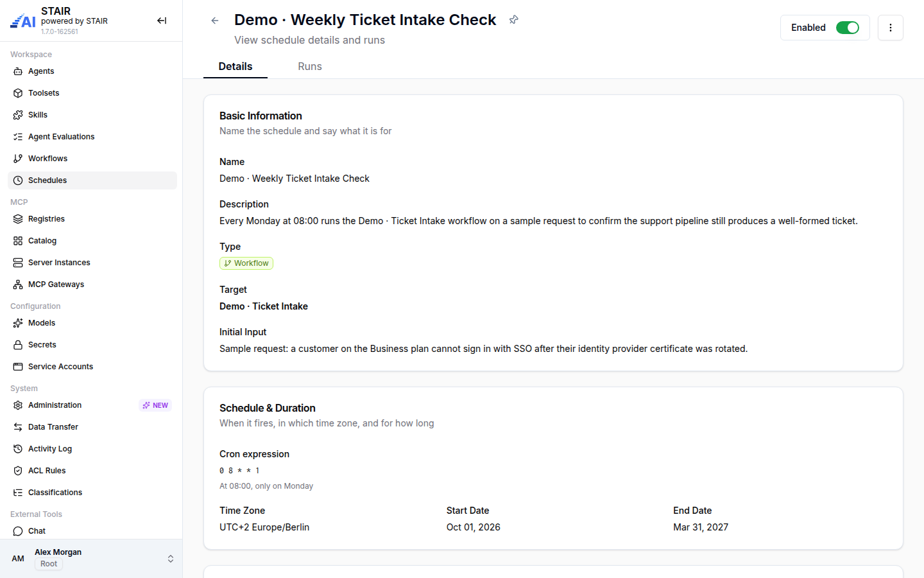Click the 'At 08:00, only on Monday' text
This screenshot has height=578, width=924.
[x=266, y=486]
